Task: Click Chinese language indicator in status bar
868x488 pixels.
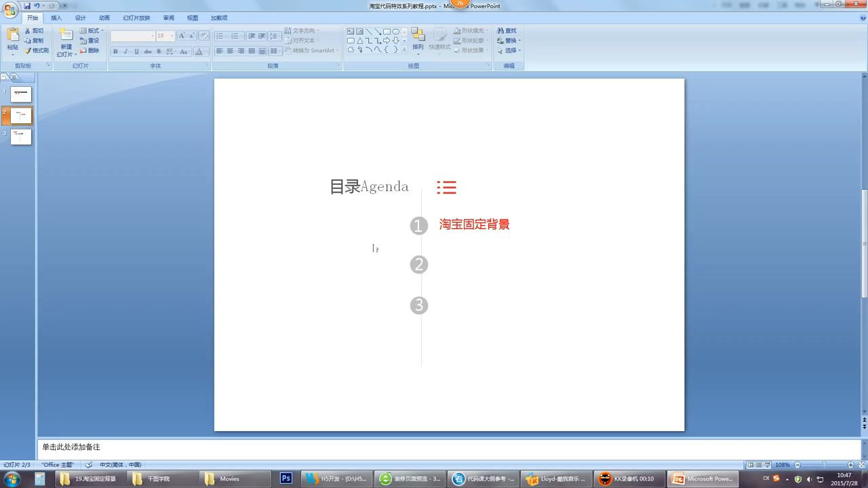Action: [x=121, y=465]
